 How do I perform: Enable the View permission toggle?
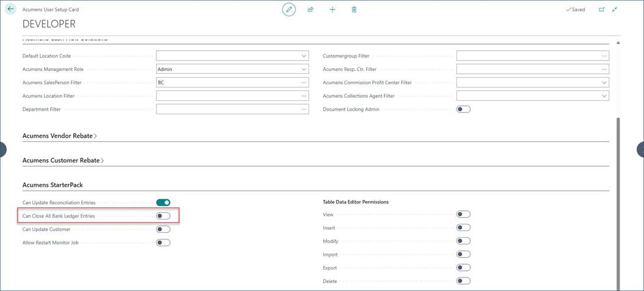tap(463, 215)
